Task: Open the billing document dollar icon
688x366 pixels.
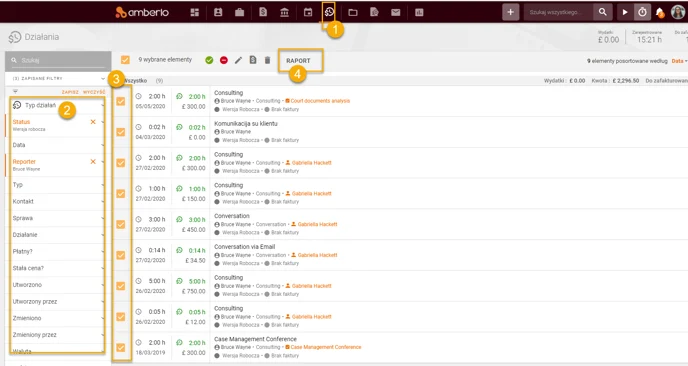Action: (263, 12)
